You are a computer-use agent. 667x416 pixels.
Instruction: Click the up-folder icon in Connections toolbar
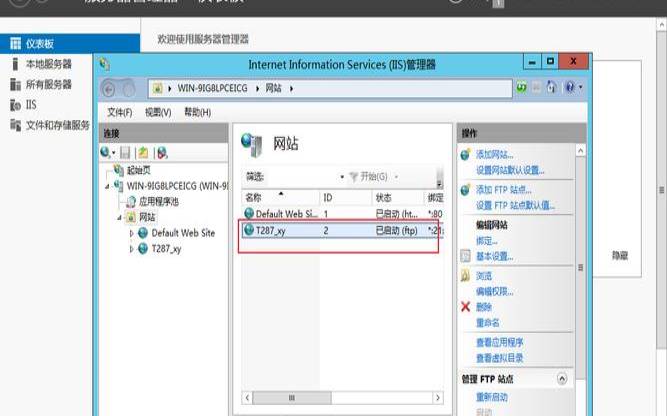[x=143, y=153]
